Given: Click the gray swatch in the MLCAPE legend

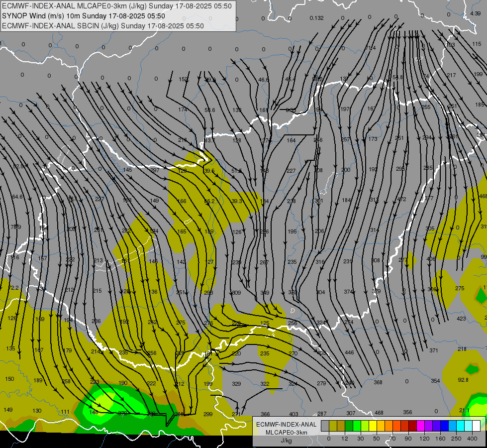Looking at the screenshot, I should pyautogui.click(x=325, y=426).
